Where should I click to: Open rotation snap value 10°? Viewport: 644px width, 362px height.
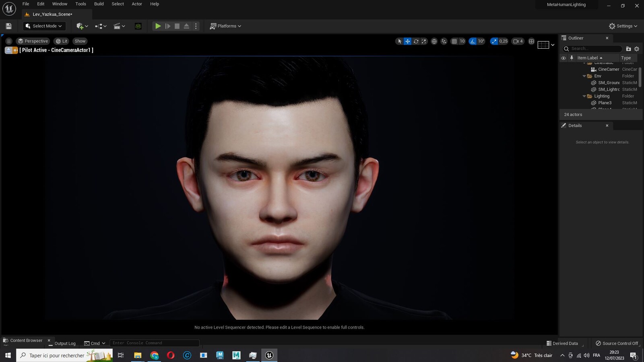pyautogui.click(x=481, y=41)
